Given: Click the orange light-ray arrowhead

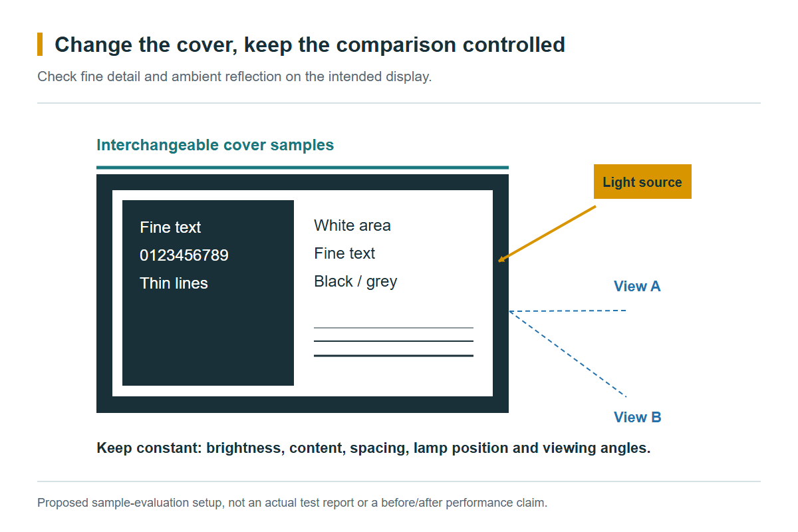Looking at the screenshot, I should point(502,259).
